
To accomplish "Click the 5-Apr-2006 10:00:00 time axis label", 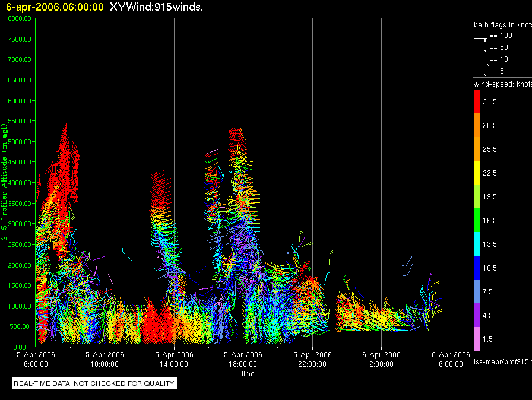I will click(104, 358).
